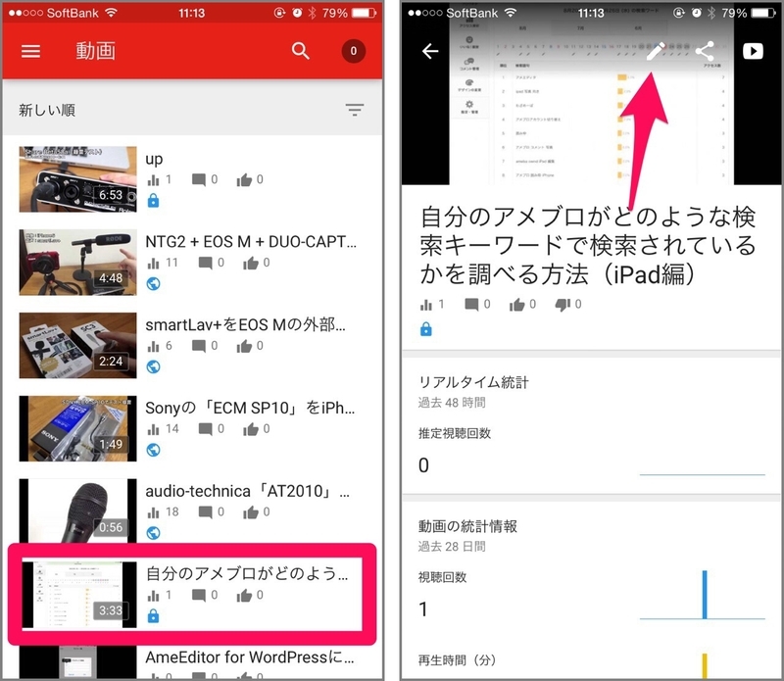
Task: Tap the views icon showing 14 for Sony video
Action: pos(153,429)
